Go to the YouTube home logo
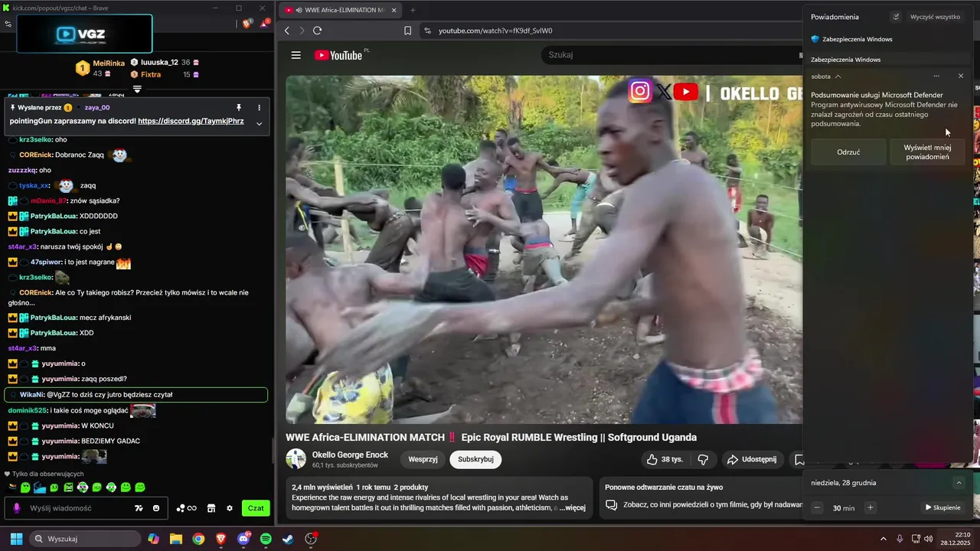 coord(338,55)
